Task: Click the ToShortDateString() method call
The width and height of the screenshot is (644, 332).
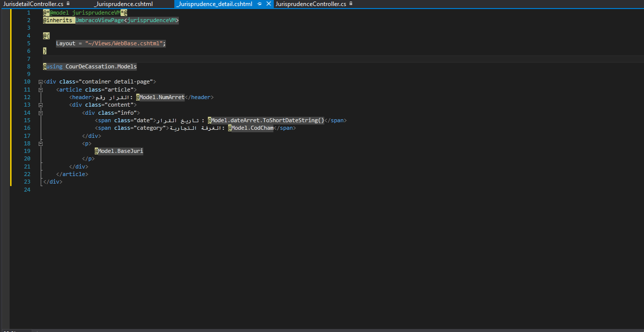Action: coord(293,120)
